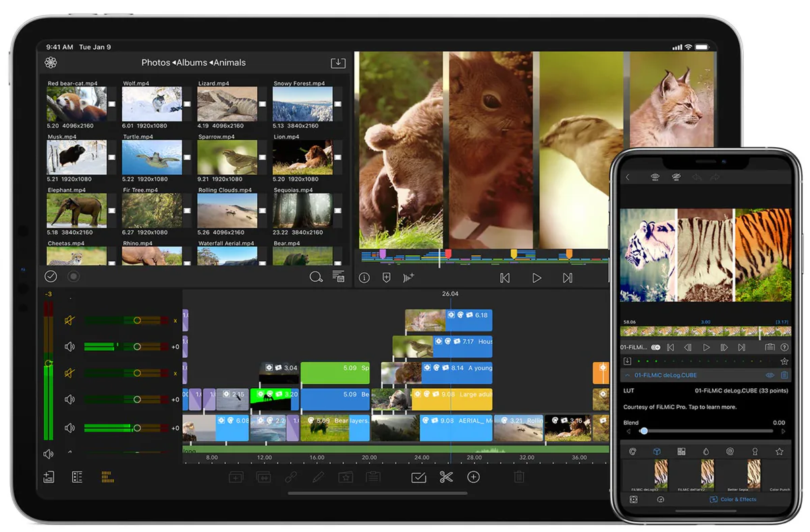The height and width of the screenshot is (532, 810).
Task: Open help with the question mark icon
Action: 784,348
